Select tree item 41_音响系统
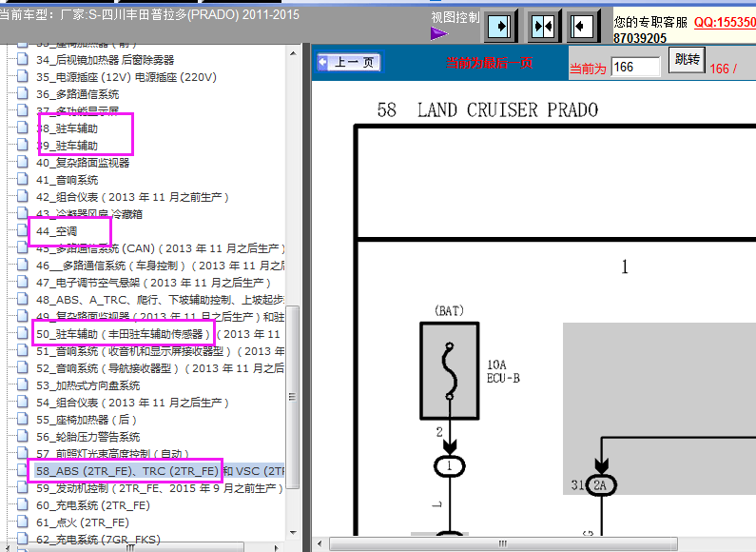This screenshot has height=552, width=756. pyautogui.click(x=67, y=180)
